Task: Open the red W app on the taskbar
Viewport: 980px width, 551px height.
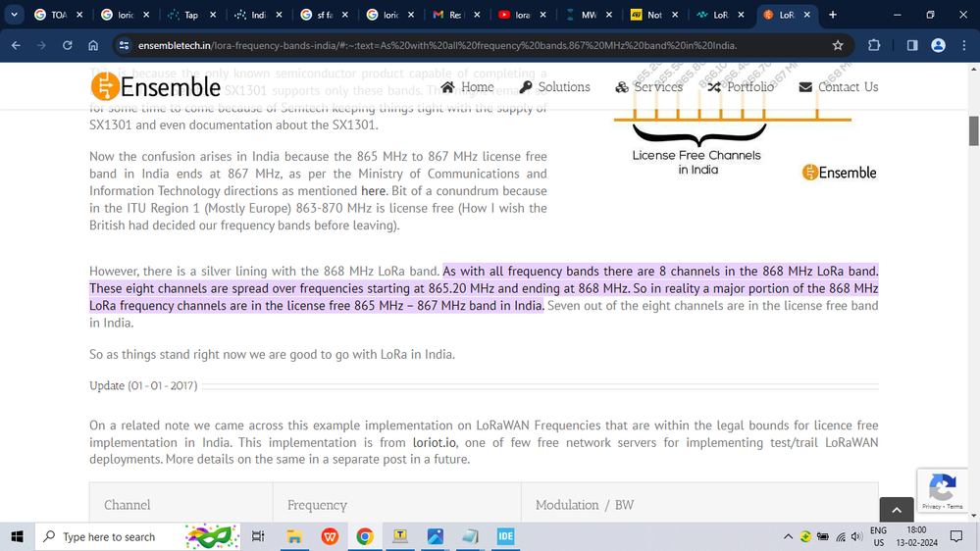Action: (330, 536)
